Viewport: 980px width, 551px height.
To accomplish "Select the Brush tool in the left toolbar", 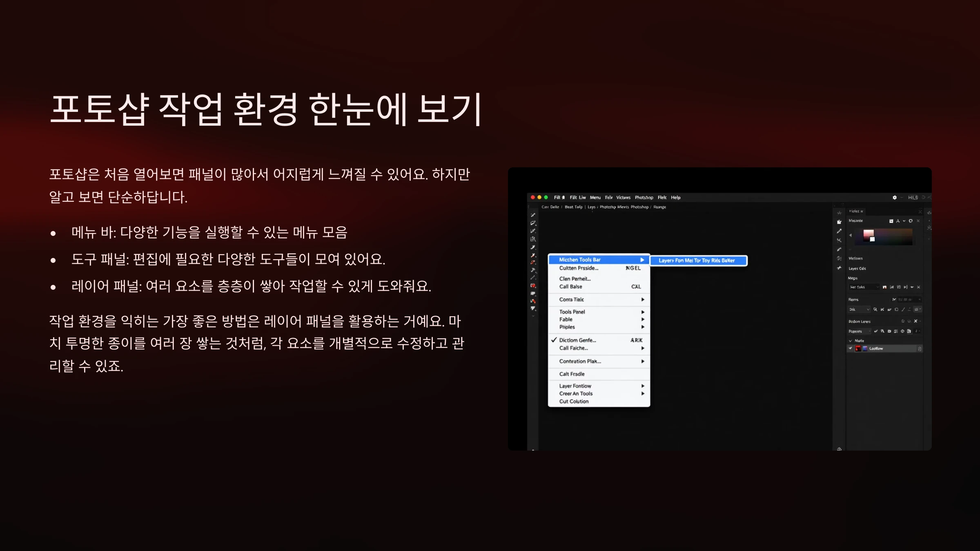I will pos(533,262).
